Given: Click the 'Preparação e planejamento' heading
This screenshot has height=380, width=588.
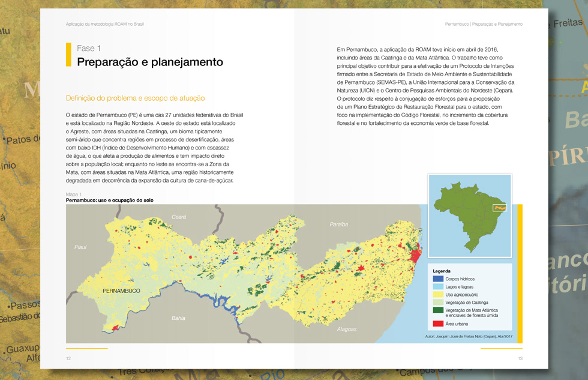Looking at the screenshot, I should tap(150, 62).
